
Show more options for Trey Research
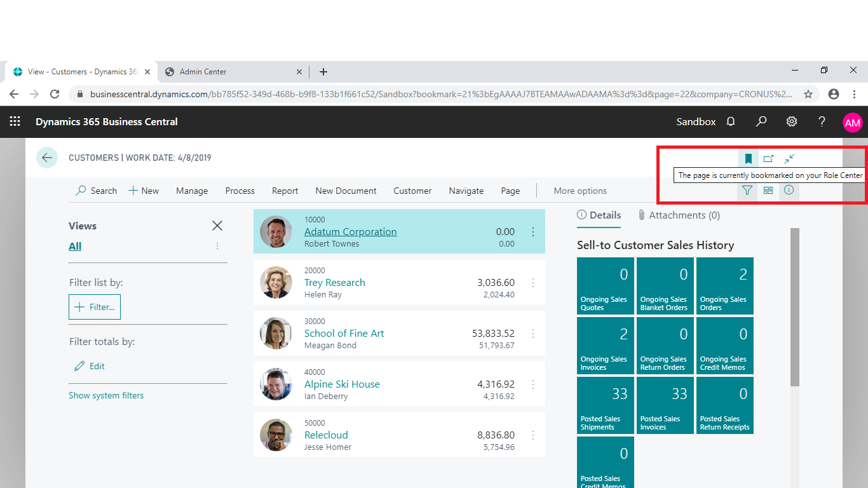(533, 283)
